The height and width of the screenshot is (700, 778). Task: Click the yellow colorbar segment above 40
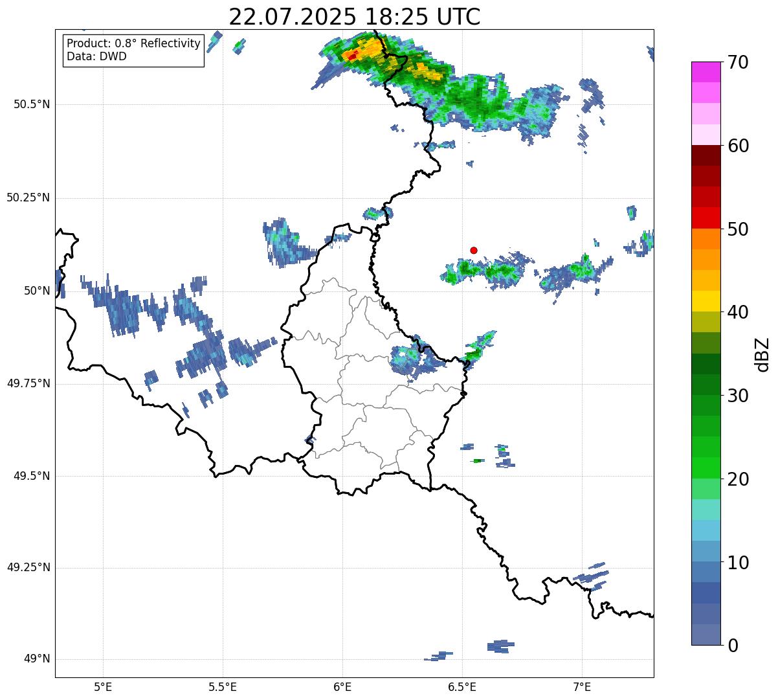[x=706, y=302]
